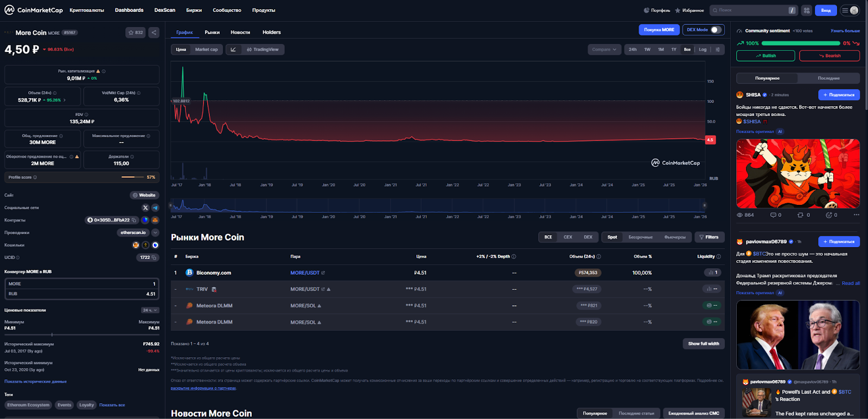Copy the 0x305D contract address
The height and width of the screenshot is (419, 868).
(134, 220)
